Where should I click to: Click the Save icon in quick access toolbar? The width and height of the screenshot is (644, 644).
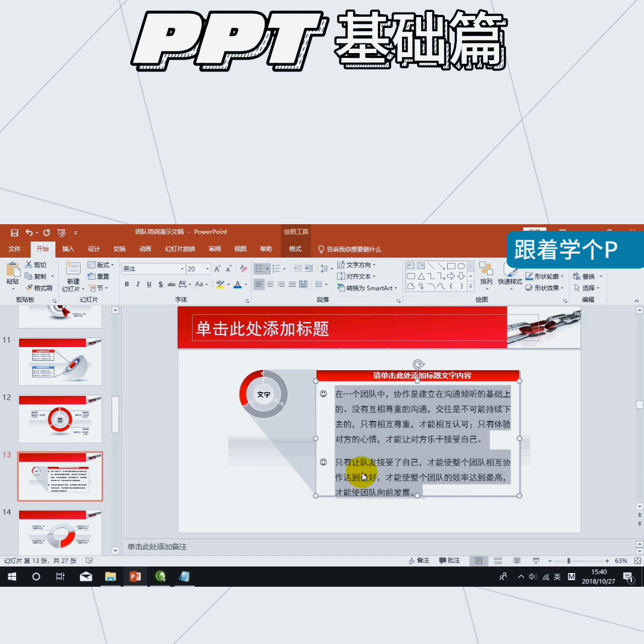14,233
